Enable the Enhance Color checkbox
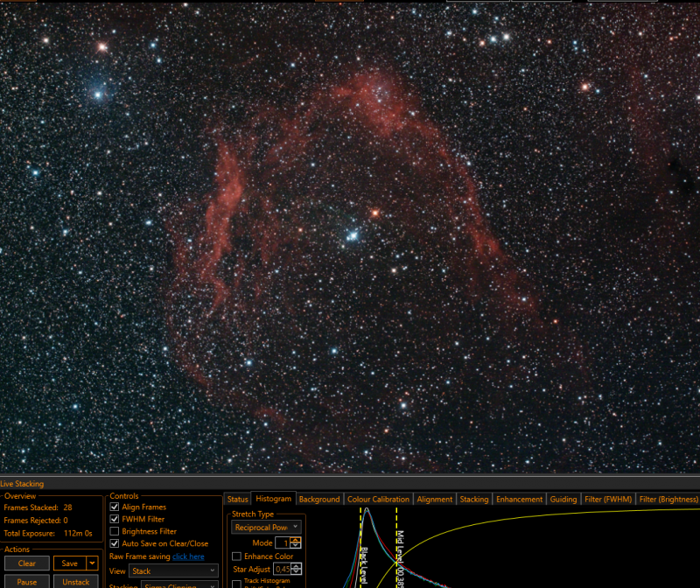The image size is (700, 588). (236, 556)
